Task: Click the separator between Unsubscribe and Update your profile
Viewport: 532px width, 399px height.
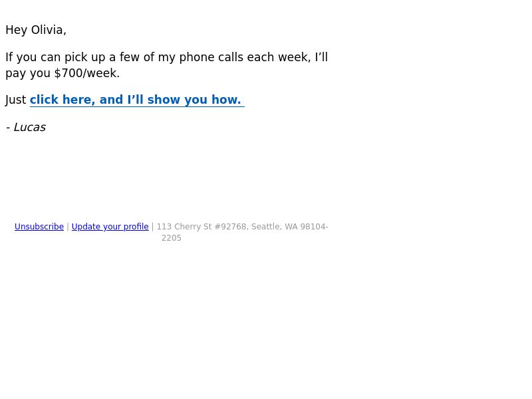Action: click(68, 227)
